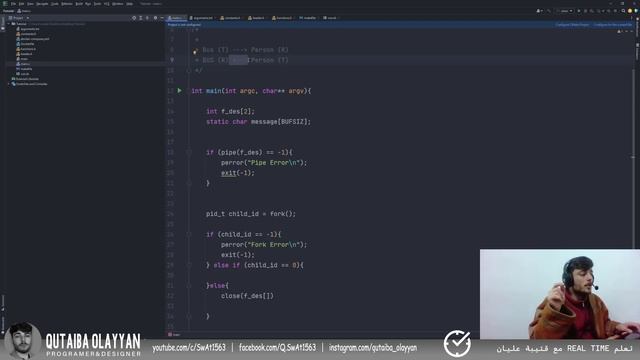Click the webcam video thumbnail
Image resolution: width=640 pixels, height=360 pixels.
[560, 294]
